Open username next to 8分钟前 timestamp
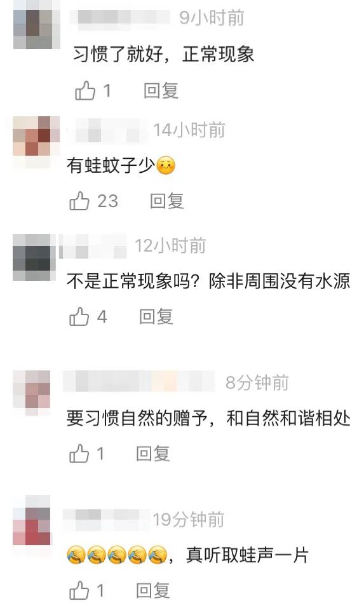The image size is (364, 608). [140, 382]
